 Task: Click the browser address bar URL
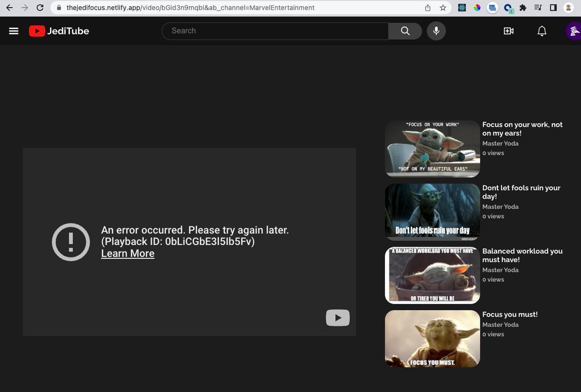tap(191, 8)
